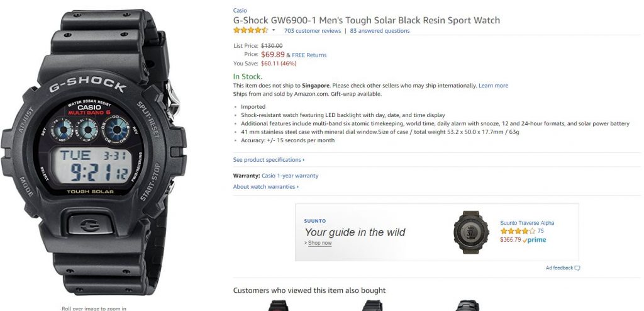Click the G-Shock GW6900-1 product title
Screen dimensions: 644x311
(x=367, y=20)
